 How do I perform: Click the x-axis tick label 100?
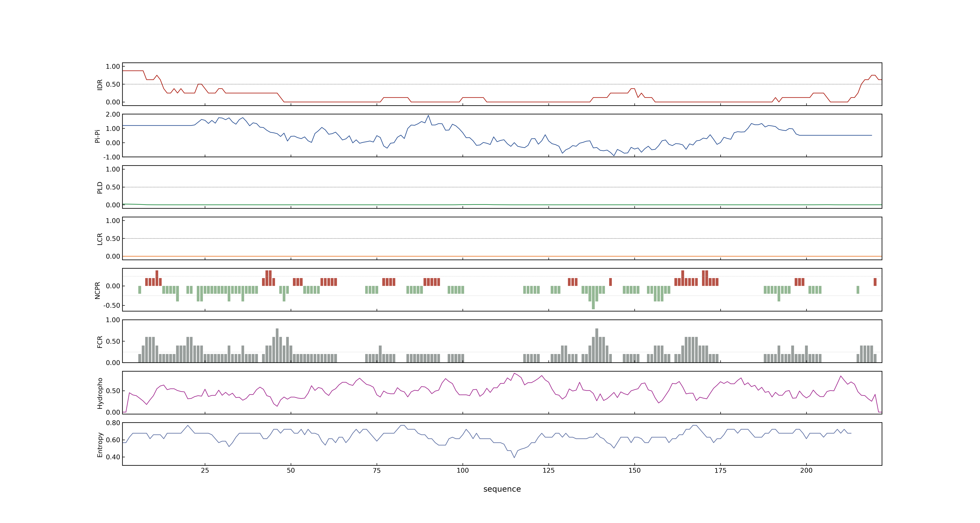(463, 470)
